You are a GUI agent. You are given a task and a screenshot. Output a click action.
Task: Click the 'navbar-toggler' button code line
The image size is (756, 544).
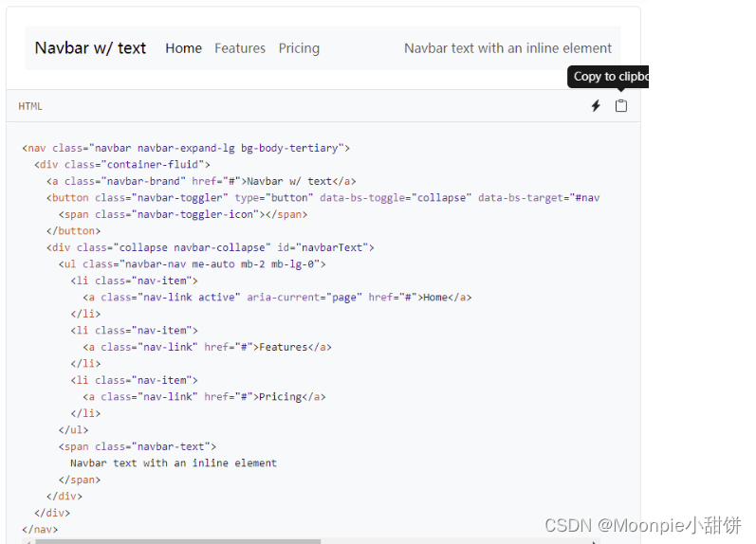(x=323, y=197)
